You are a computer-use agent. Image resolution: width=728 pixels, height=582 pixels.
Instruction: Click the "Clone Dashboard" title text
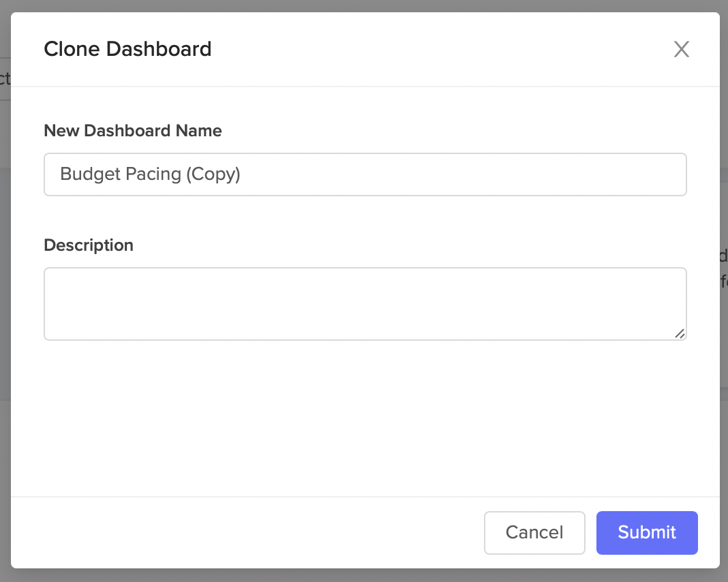[x=127, y=49]
